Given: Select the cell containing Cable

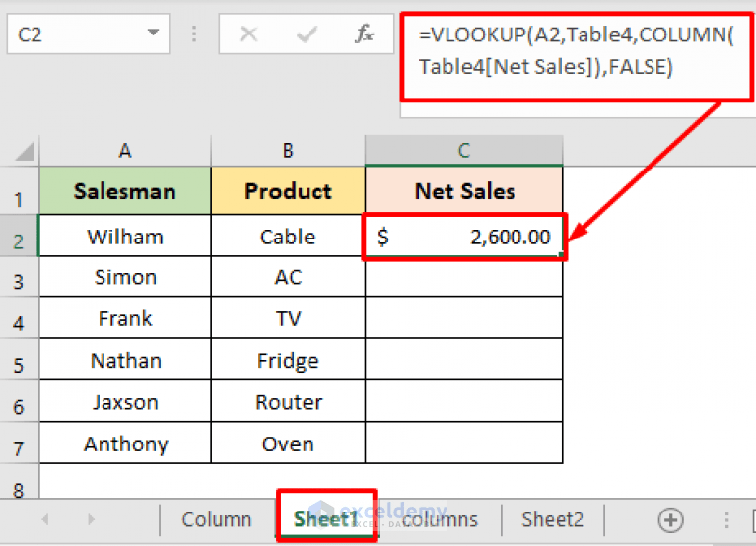Looking at the screenshot, I should click(288, 237).
